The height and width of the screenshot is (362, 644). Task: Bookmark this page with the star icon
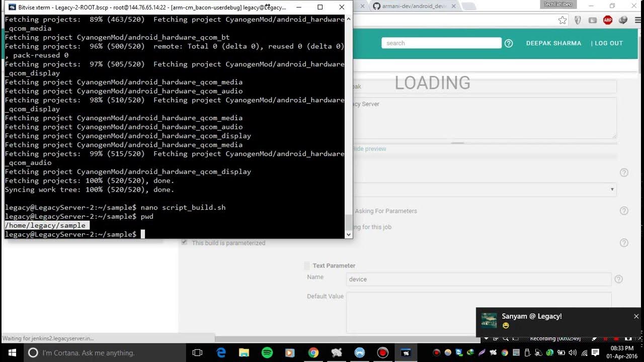pyautogui.click(x=562, y=20)
